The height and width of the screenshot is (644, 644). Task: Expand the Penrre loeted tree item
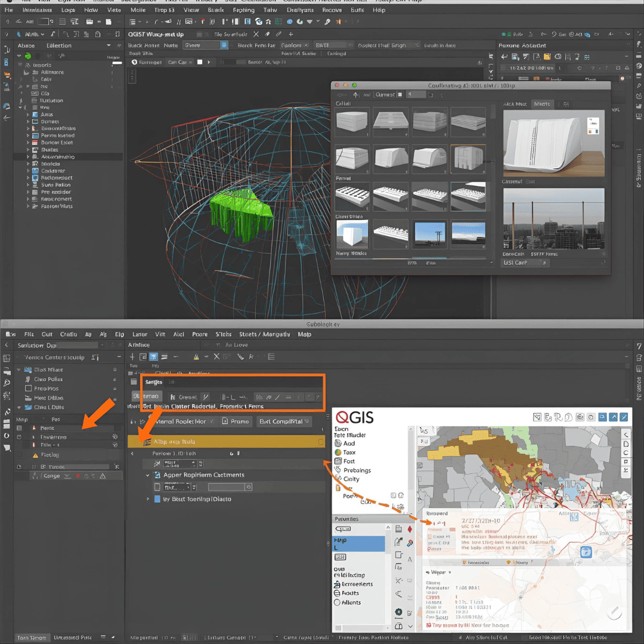pos(28,135)
